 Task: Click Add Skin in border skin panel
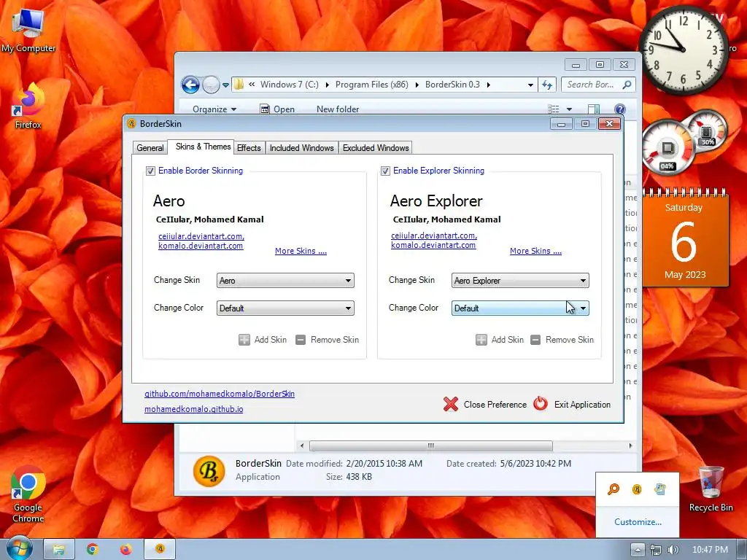click(x=263, y=340)
